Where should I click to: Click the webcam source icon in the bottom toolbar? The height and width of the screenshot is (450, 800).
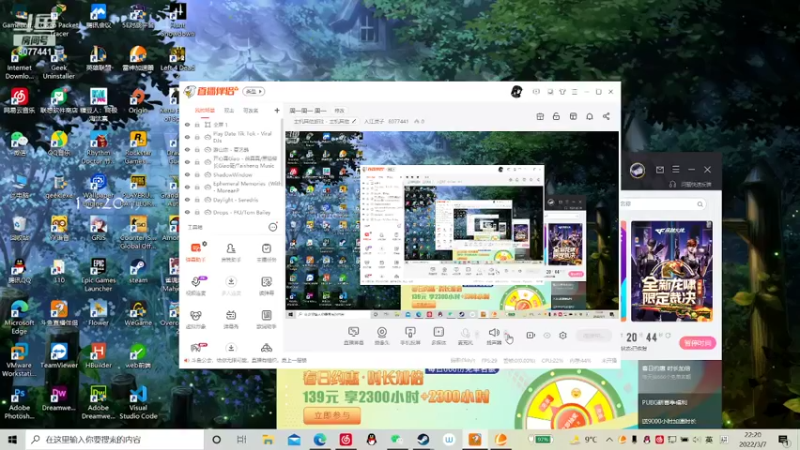click(x=382, y=332)
